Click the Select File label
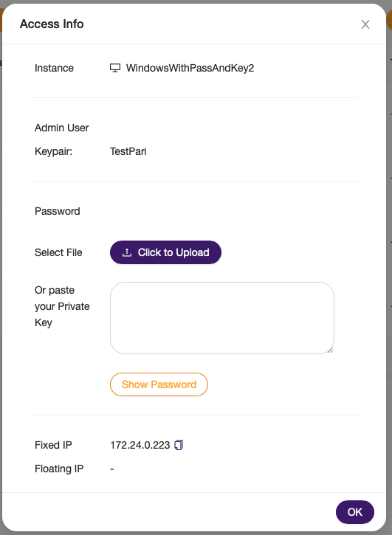 coord(58,252)
